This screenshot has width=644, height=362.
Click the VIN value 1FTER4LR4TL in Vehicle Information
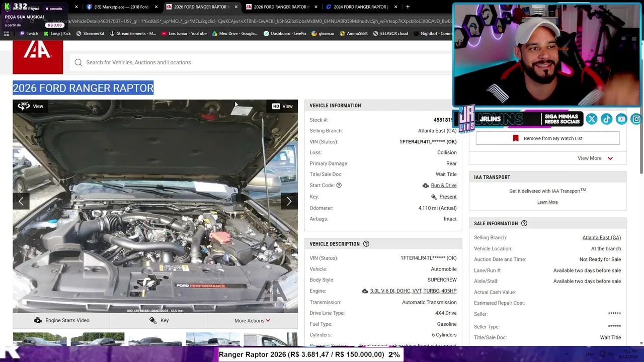tap(428, 142)
